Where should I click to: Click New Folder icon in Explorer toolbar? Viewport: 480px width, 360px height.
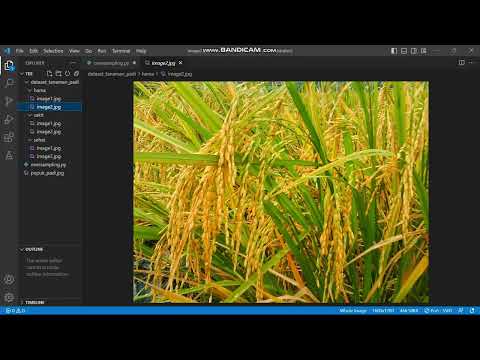tap(59, 74)
